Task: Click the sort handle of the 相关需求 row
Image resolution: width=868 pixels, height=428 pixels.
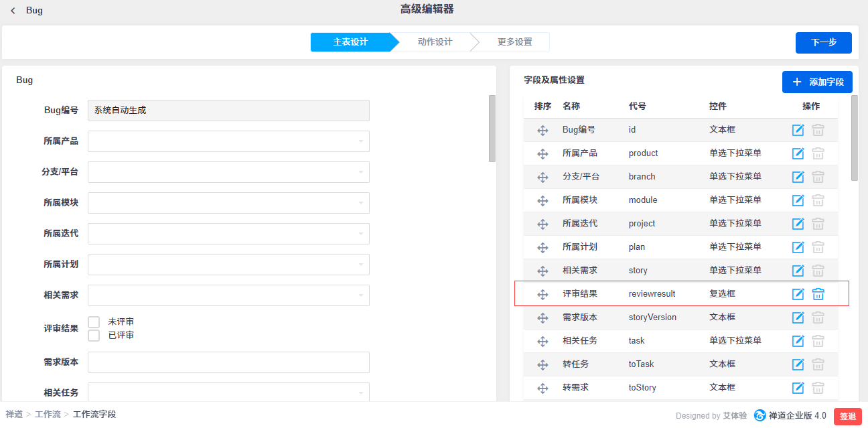Action: (x=542, y=271)
